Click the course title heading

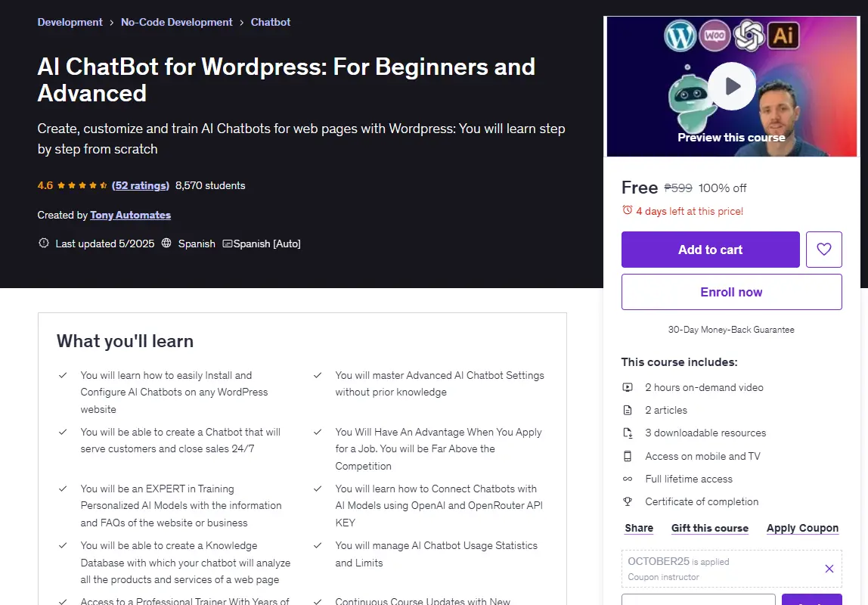tap(287, 79)
